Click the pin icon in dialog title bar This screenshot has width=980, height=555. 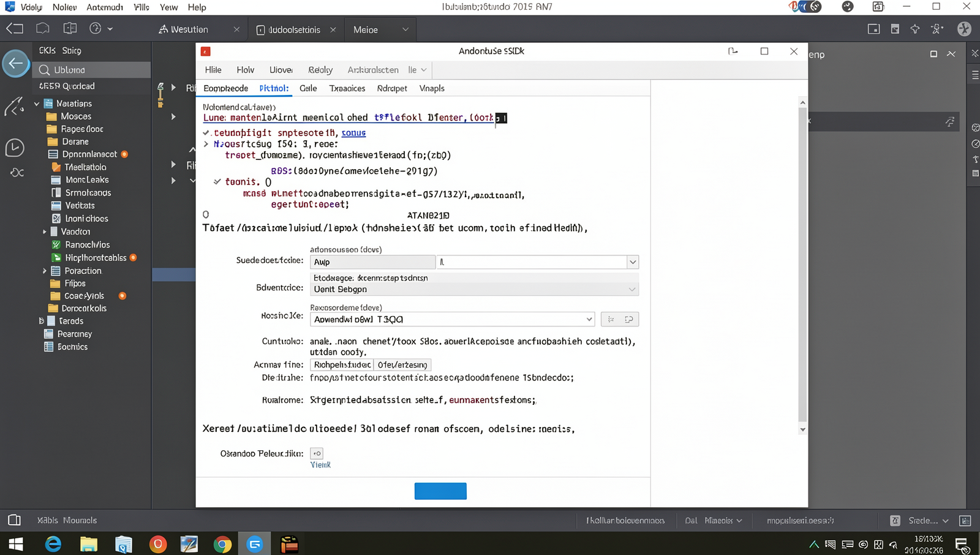pos(733,51)
